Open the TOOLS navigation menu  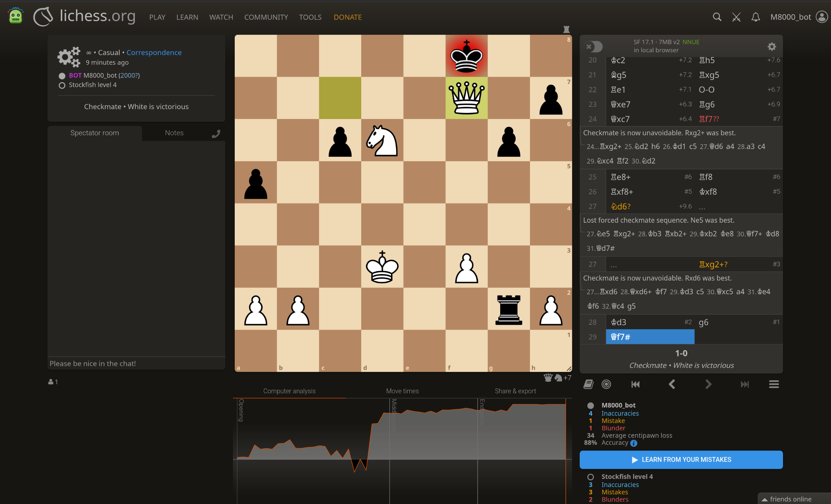click(x=310, y=17)
